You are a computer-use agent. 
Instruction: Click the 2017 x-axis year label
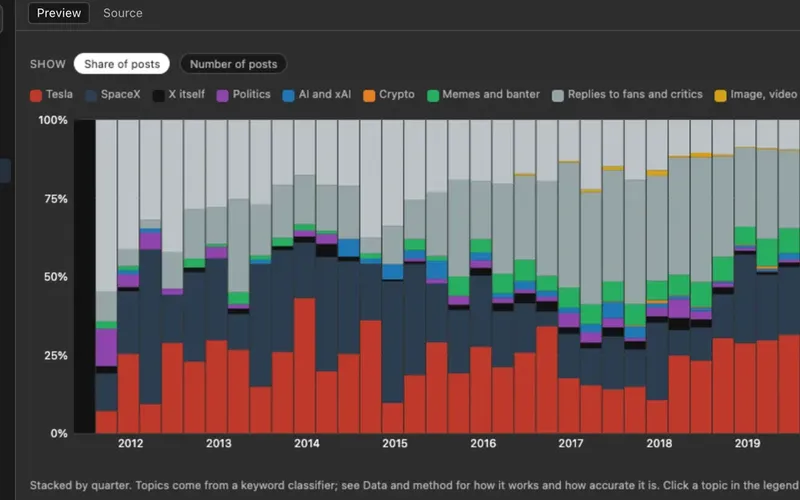point(571,443)
